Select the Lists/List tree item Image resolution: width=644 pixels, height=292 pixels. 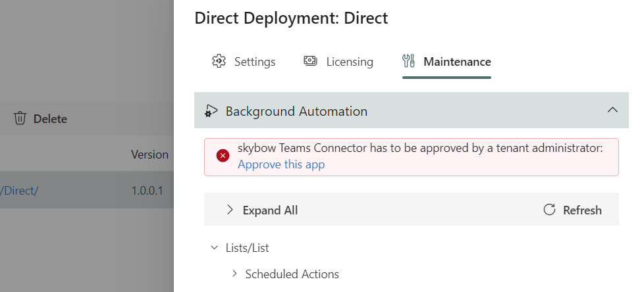(x=247, y=248)
